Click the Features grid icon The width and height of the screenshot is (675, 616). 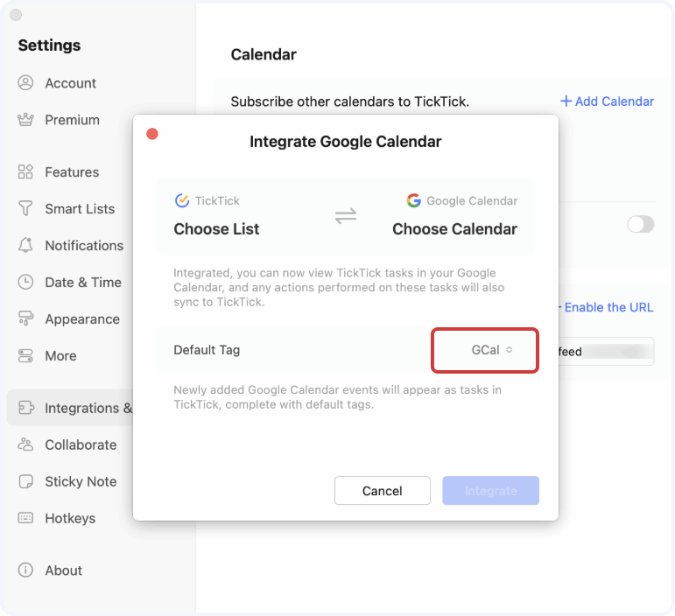pos(25,172)
